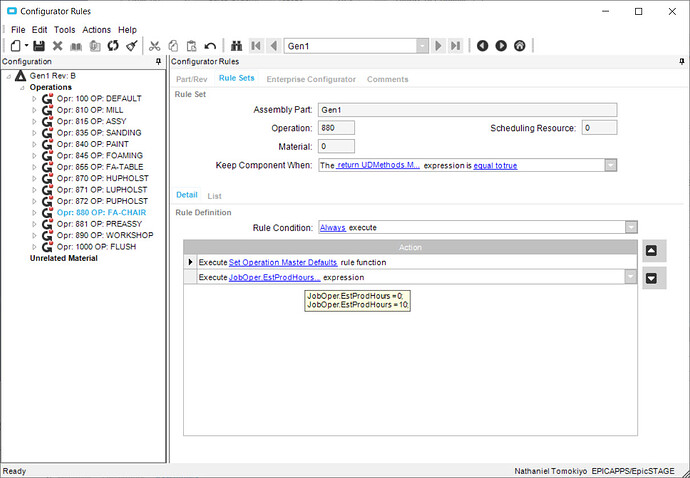Open the Actions menu

(96, 30)
